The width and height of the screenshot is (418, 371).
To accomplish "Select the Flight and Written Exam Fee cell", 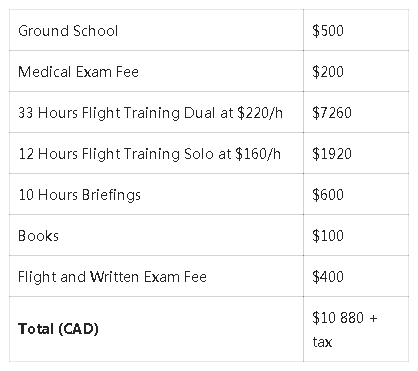I will tap(156, 276).
